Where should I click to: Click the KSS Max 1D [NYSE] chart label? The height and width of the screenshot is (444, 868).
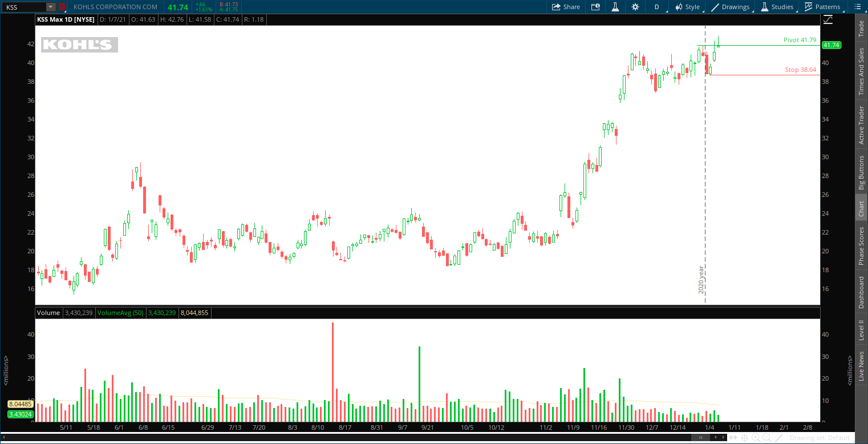pos(66,19)
